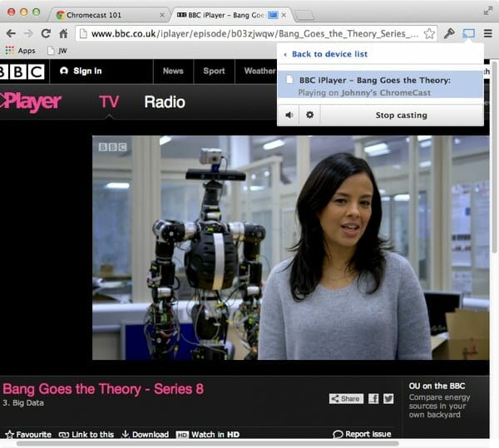Go to the browser home page icon
Screen dimensions: 499x448
click(63, 33)
